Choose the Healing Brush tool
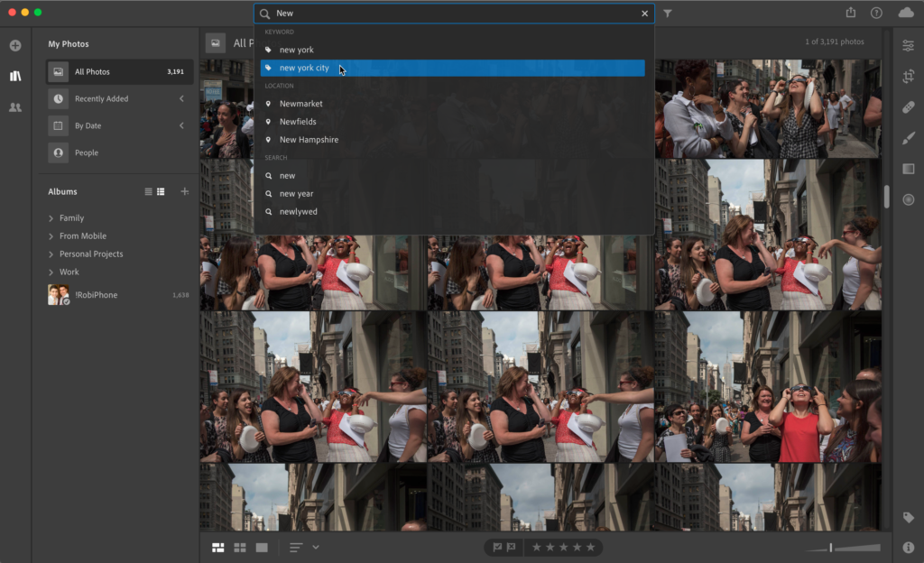Screen dimensions: 924x563 [908, 106]
